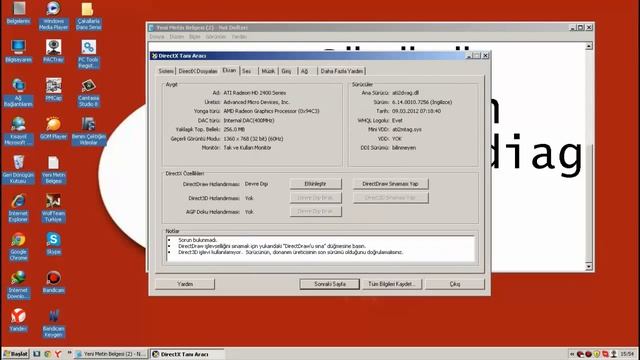
Task: Open the Ağ Bağlantılarım desktop icon
Action: [x=18, y=92]
